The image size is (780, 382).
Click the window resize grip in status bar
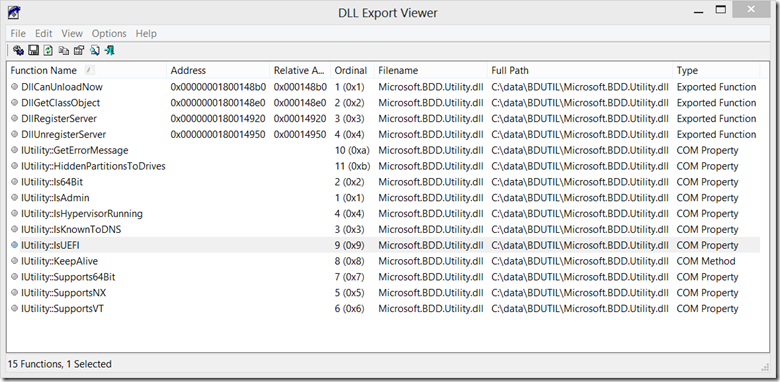766,367
